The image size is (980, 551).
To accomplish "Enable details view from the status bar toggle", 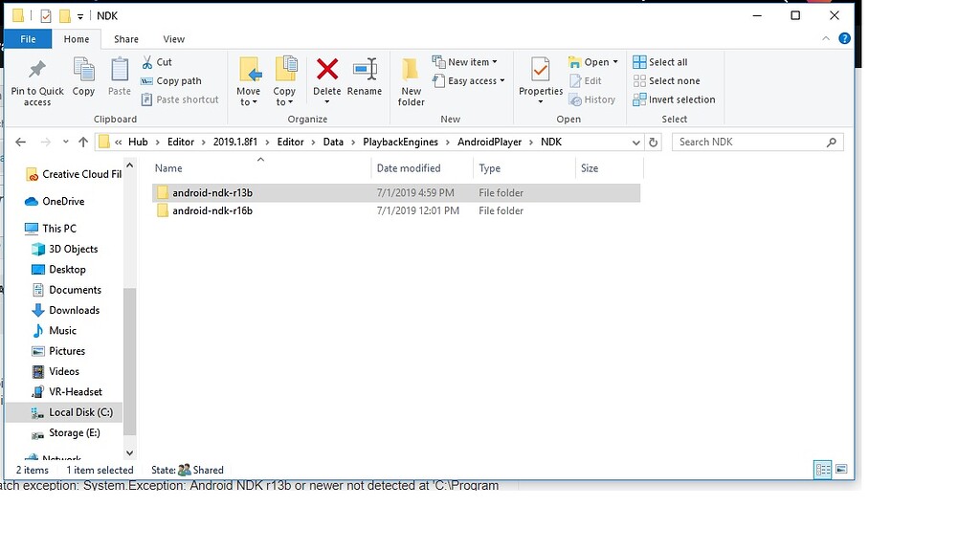I will pyautogui.click(x=822, y=469).
